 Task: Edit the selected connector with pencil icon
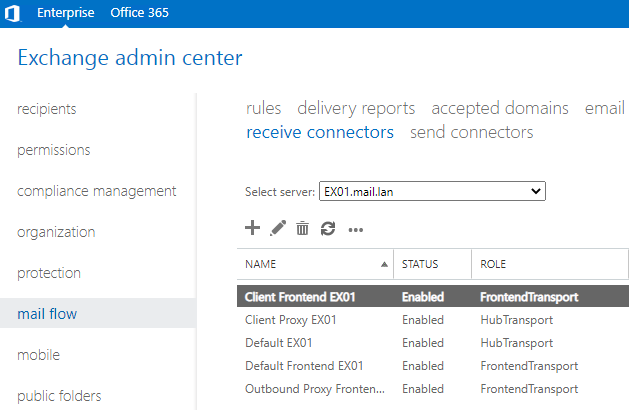pos(278,229)
